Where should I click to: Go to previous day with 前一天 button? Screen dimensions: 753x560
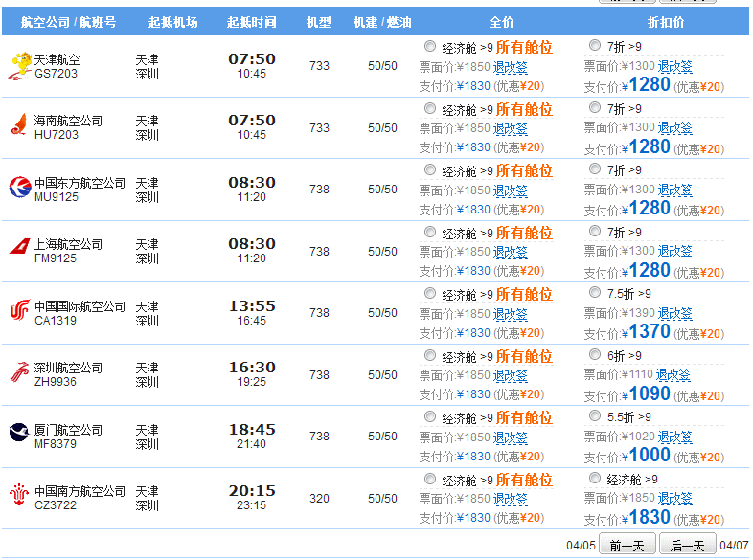[x=627, y=545]
